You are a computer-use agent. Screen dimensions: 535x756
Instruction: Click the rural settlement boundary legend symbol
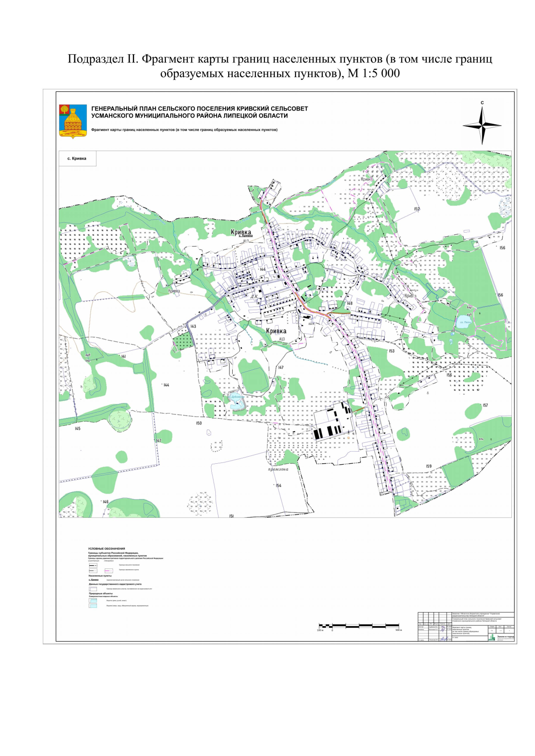(93, 565)
